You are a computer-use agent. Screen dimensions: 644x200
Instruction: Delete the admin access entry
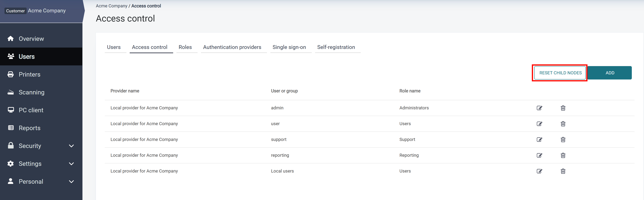(x=563, y=108)
